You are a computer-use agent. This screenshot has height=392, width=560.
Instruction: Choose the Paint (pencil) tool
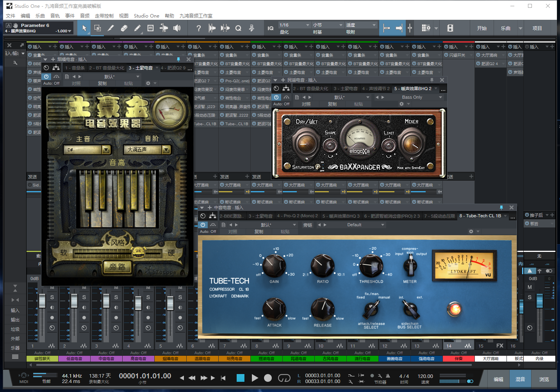point(137,28)
